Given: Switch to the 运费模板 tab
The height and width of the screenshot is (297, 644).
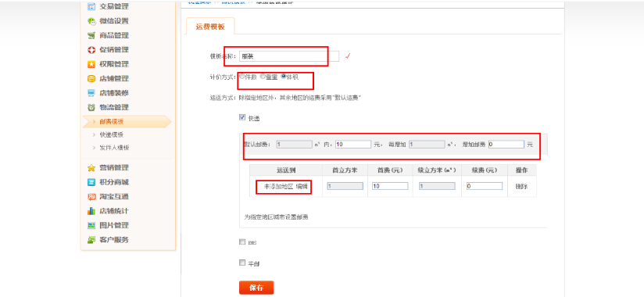Looking at the screenshot, I should tap(210, 27).
